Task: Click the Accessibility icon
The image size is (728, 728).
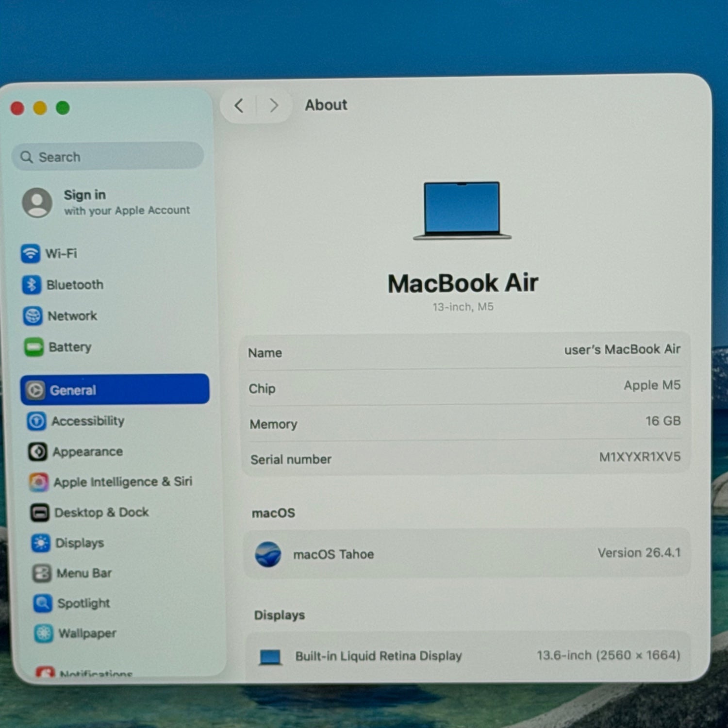Action: (36, 421)
